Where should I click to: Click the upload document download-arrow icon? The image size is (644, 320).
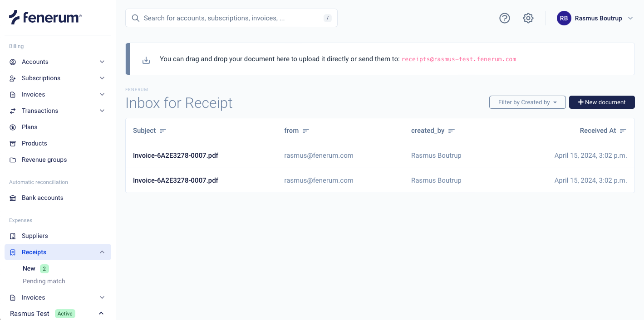coord(146,60)
